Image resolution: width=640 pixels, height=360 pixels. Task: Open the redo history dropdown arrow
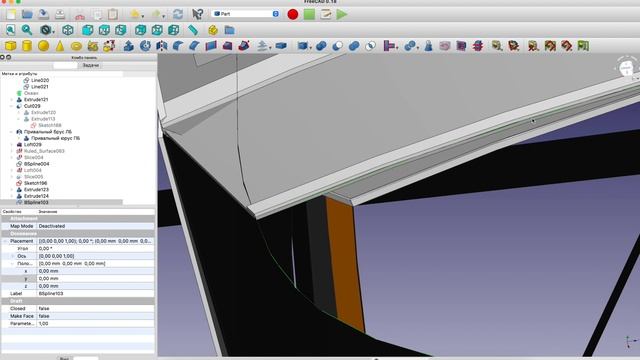pos(163,16)
